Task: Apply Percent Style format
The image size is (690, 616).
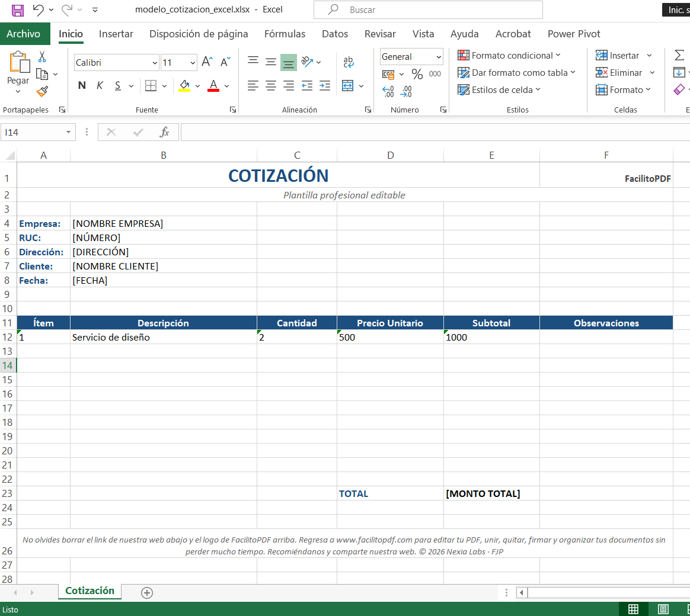Action: click(x=417, y=74)
